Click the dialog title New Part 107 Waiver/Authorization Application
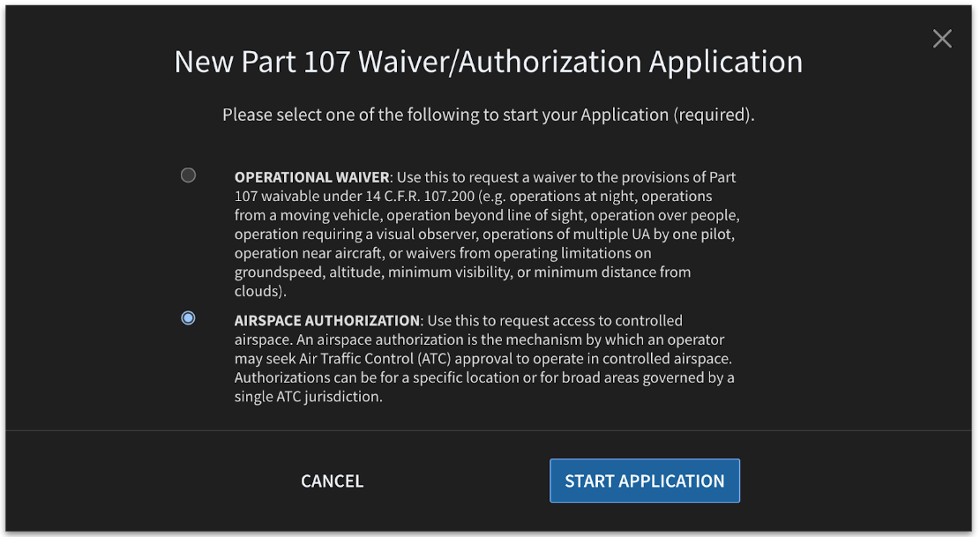 point(490,62)
